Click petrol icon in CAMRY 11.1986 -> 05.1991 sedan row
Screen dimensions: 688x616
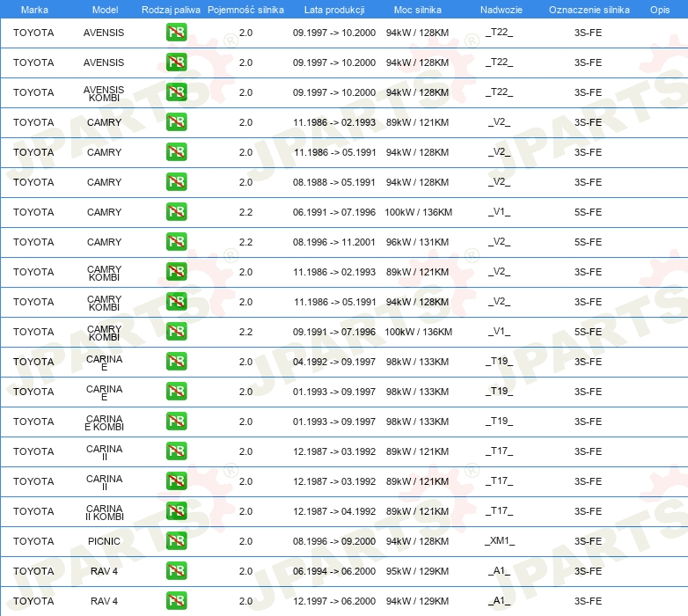(176, 152)
